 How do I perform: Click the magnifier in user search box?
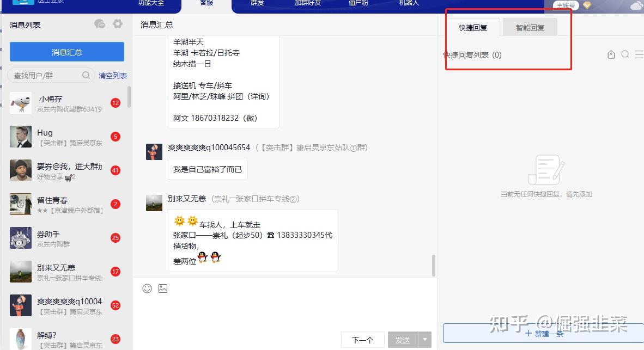coord(86,75)
